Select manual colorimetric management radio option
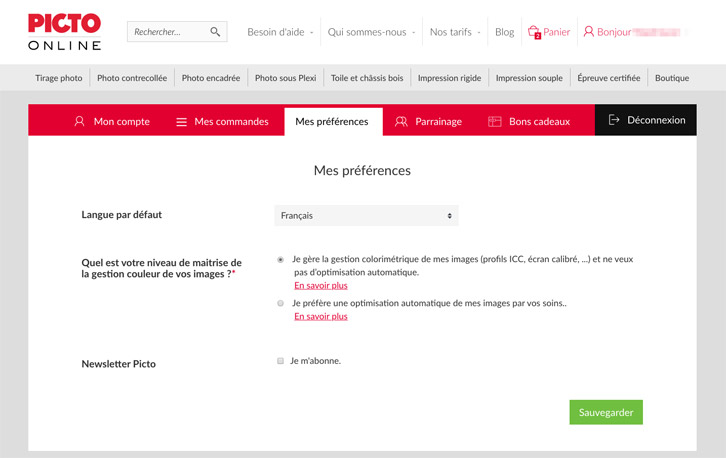 pyautogui.click(x=280, y=259)
